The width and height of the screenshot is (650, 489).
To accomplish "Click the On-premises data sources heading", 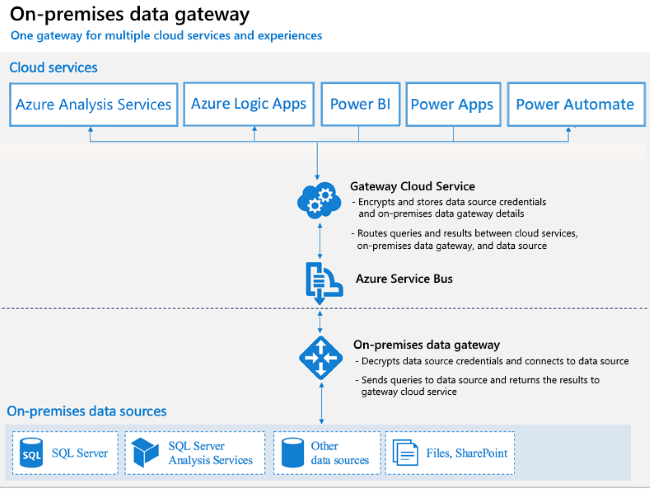I will pyautogui.click(x=87, y=411).
